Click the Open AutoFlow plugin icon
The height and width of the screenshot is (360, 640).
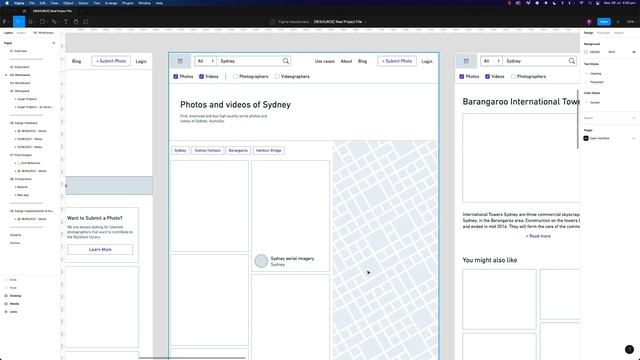586,138
